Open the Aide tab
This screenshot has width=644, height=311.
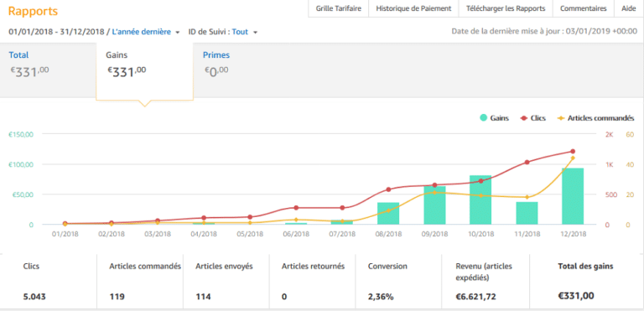coord(629,8)
